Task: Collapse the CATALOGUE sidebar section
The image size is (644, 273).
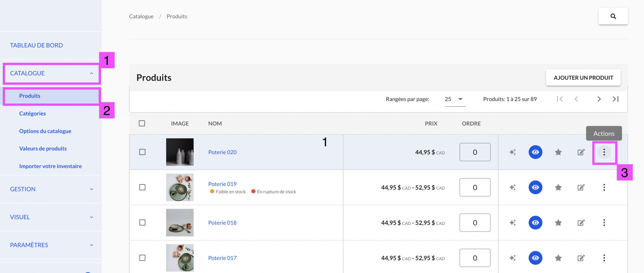Action: tap(51, 73)
